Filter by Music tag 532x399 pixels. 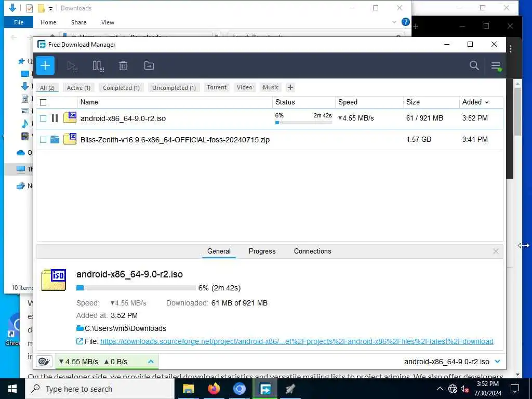(x=270, y=87)
